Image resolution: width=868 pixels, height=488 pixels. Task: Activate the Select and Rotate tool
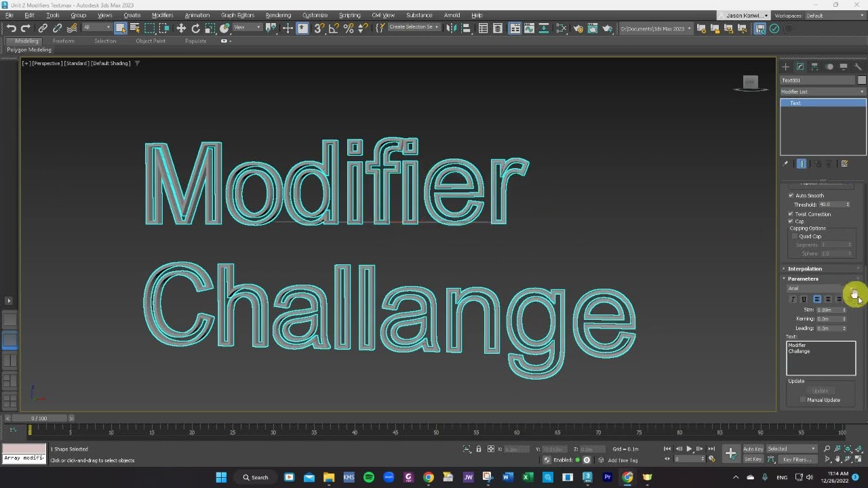pos(195,28)
